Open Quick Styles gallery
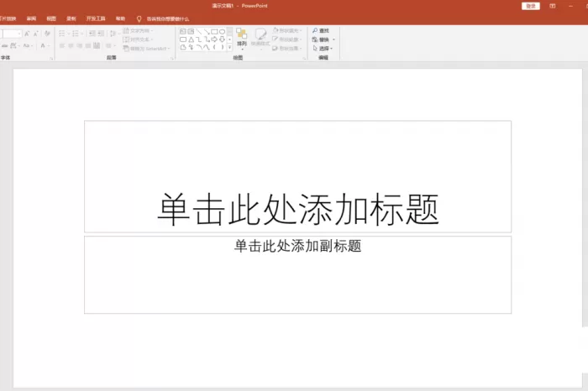This screenshot has height=391, width=588. [260, 39]
